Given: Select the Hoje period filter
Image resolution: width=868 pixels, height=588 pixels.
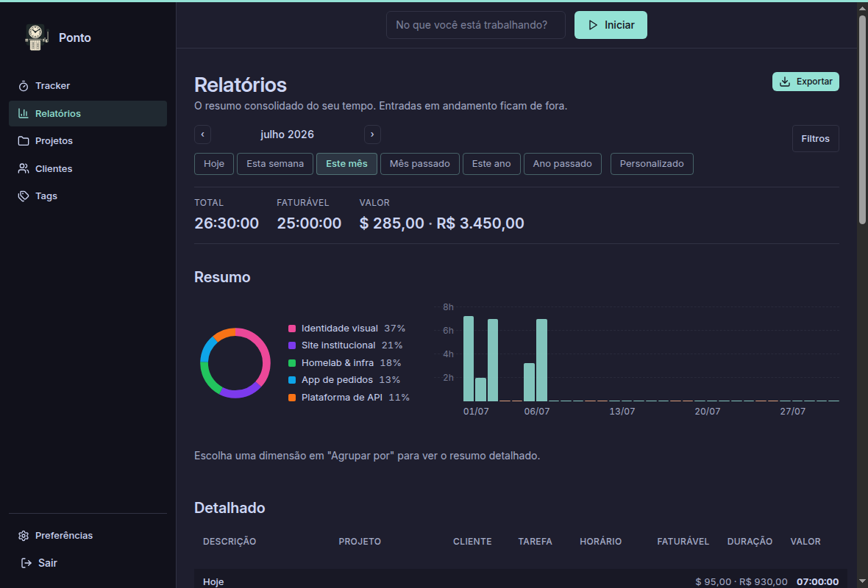Looking at the screenshot, I should pyautogui.click(x=214, y=164).
